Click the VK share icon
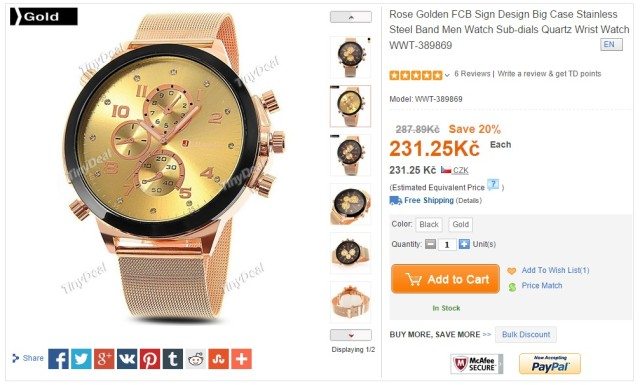The image size is (640, 385). (127, 359)
